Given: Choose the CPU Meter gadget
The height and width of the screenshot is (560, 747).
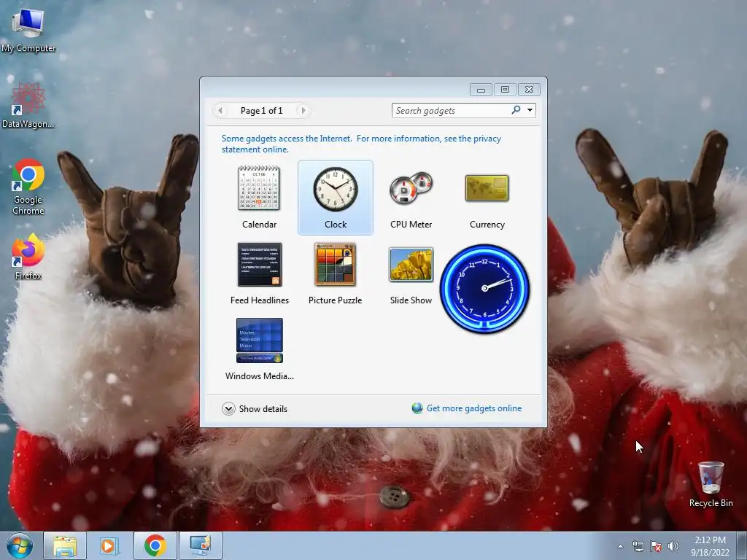Looking at the screenshot, I should point(411,197).
